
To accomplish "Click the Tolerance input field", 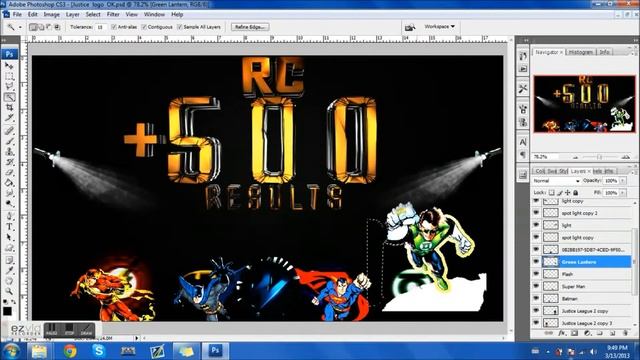I will pyautogui.click(x=100, y=27).
